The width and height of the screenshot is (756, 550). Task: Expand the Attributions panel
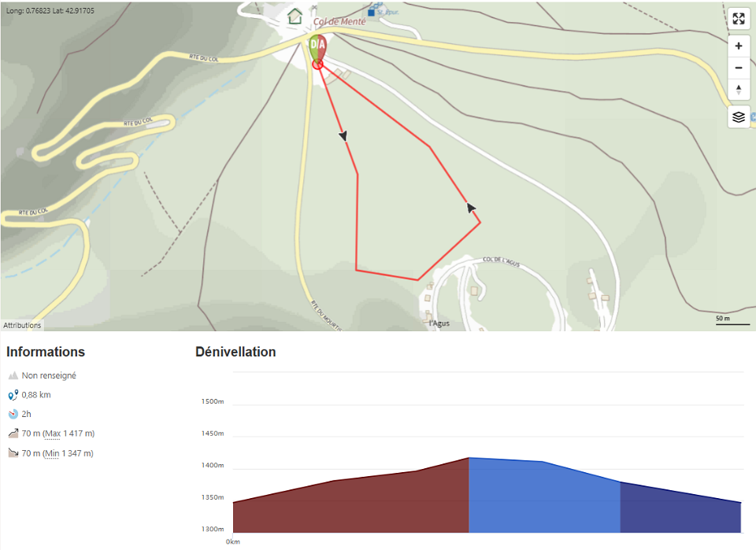(22, 325)
